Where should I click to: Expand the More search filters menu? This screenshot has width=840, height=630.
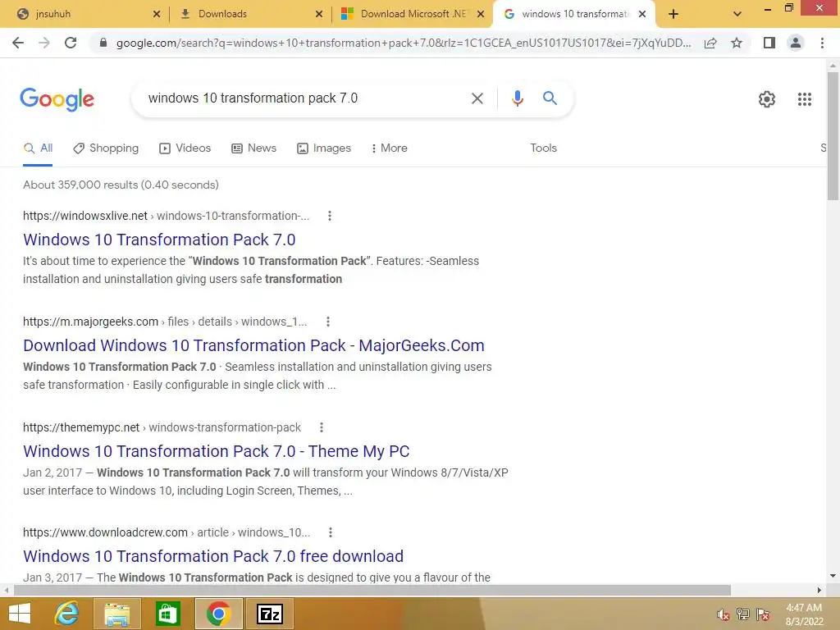pos(390,148)
